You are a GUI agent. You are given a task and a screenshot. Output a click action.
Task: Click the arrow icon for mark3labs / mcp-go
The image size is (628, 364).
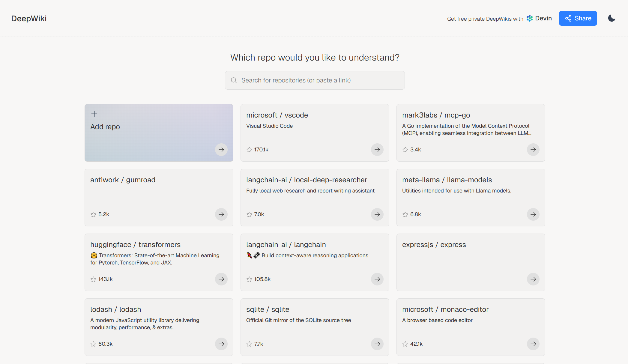point(533,150)
